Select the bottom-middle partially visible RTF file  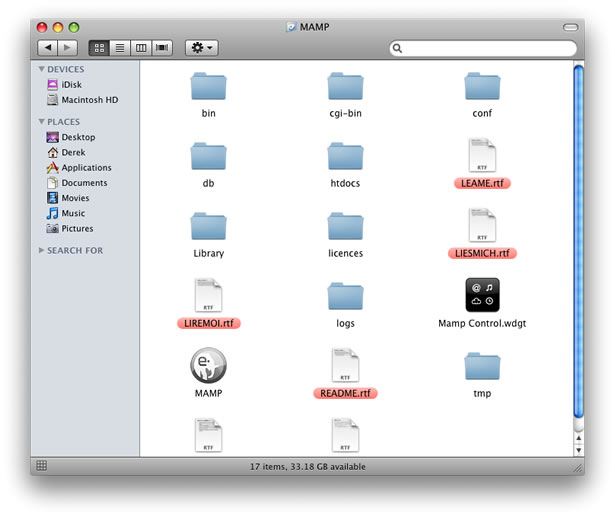(x=345, y=436)
